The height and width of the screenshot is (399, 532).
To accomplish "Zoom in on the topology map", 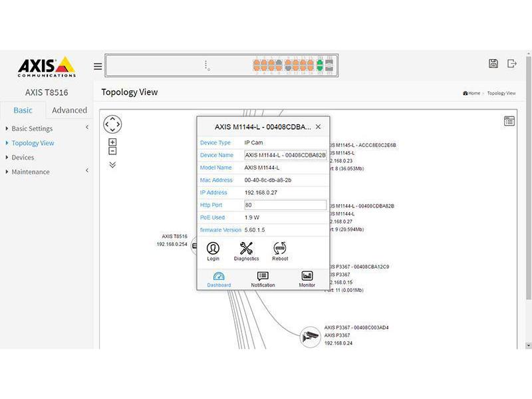I will click(112, 142).
